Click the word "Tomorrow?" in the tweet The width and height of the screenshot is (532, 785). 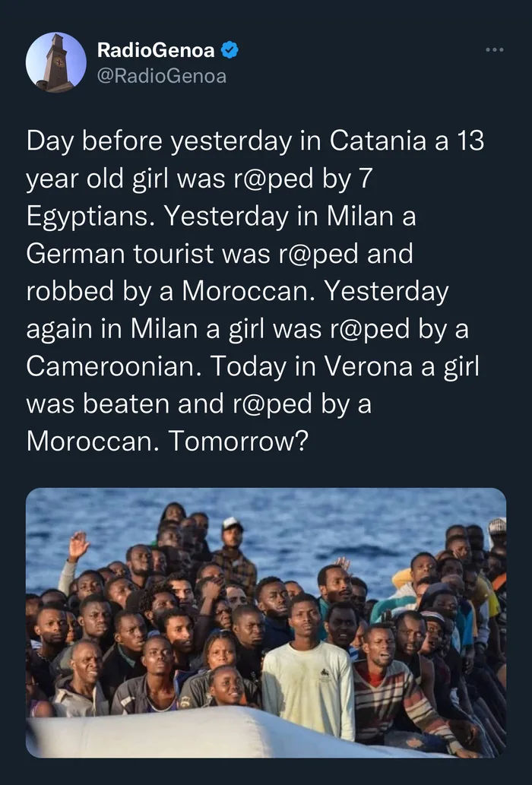tap(238, 441)
